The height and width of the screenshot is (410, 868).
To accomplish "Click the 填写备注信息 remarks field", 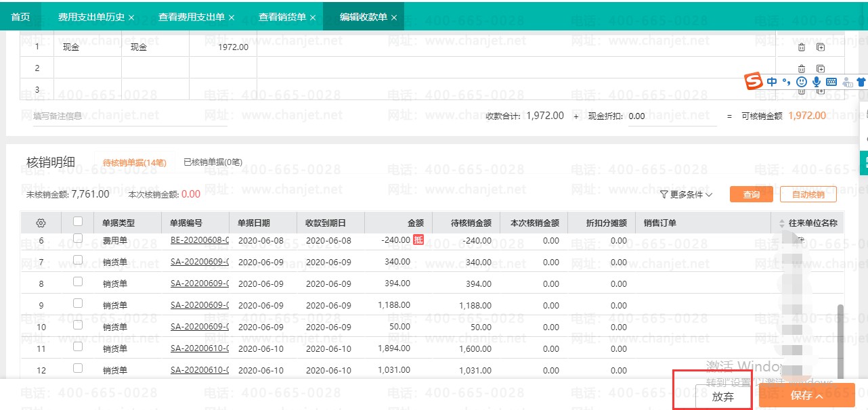I will click(x=129, y=116).
